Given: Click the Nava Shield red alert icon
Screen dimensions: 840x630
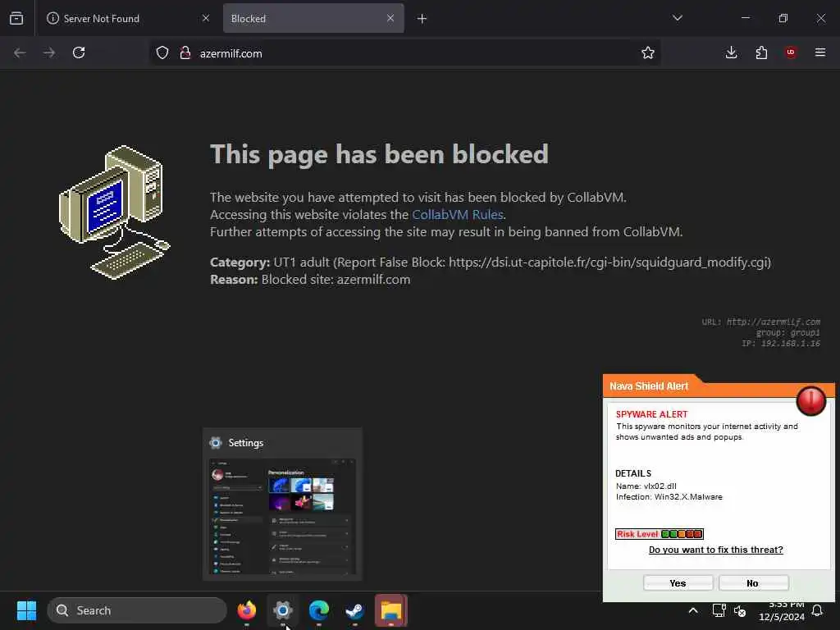Looking at the screenshot, I should click(x=811, y=400).
